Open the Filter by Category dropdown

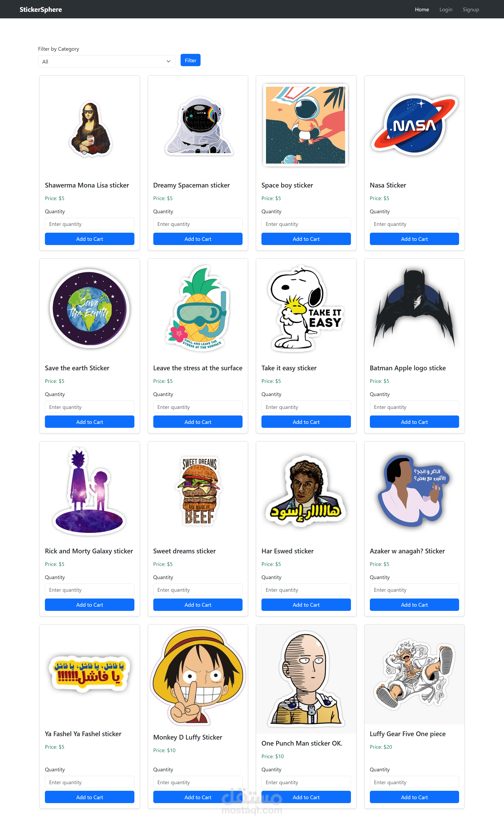pos(106,61)
